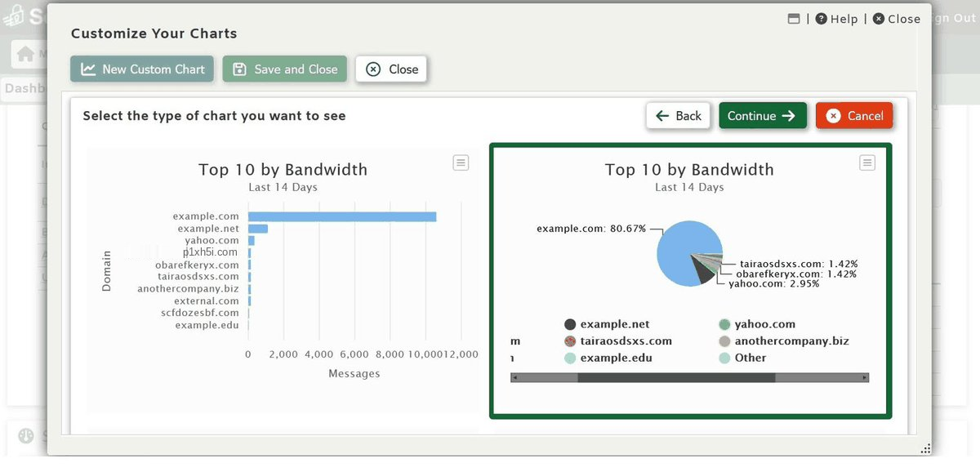Select the bar chart Top 10 thumbnail
Image resolution: width=980 pixels, height=472 pixels.
tap(283, 278)
